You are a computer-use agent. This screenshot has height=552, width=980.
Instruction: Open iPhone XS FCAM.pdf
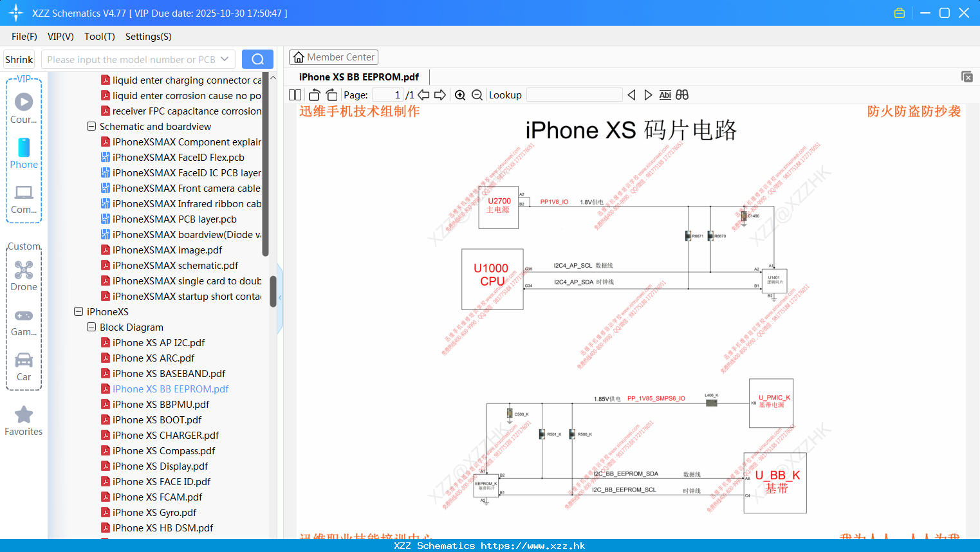tap(157, 497)
